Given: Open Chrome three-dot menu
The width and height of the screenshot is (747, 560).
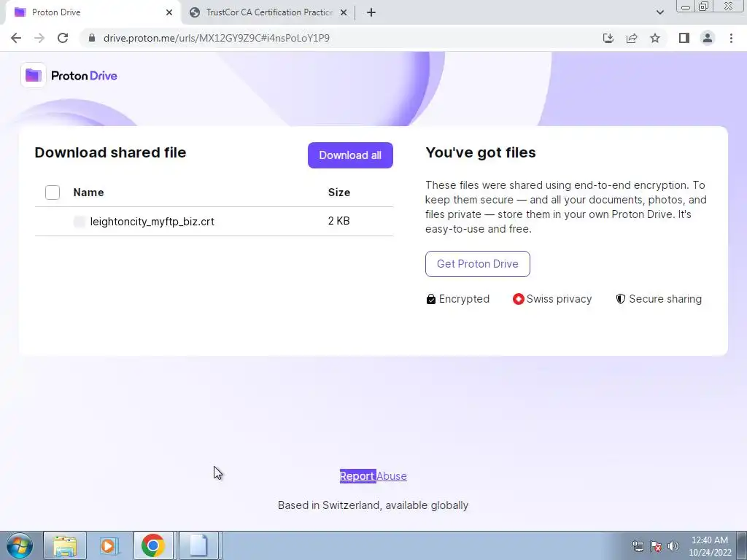Looking at the screenshot, I should click(x=731, y=38).
